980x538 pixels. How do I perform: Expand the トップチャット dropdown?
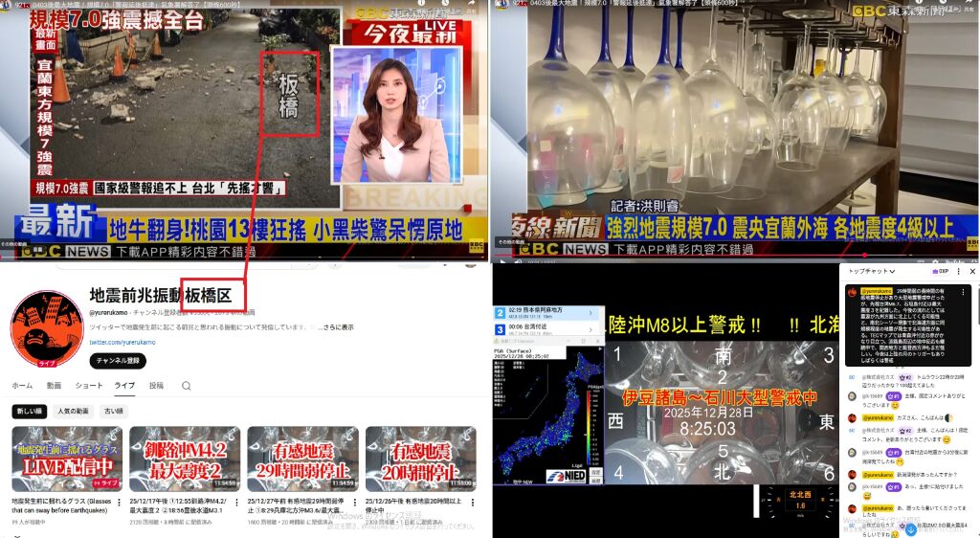tap(873, 272)
